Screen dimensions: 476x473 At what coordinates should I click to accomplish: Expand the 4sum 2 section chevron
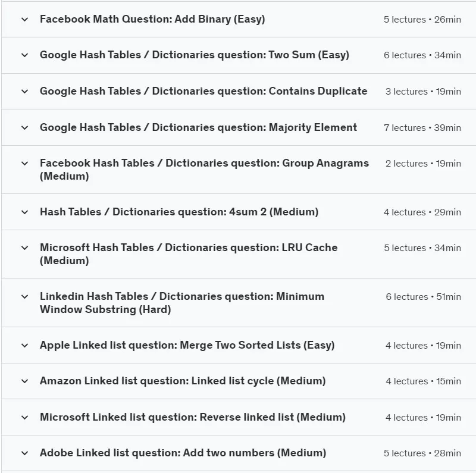tap(25, 212)
